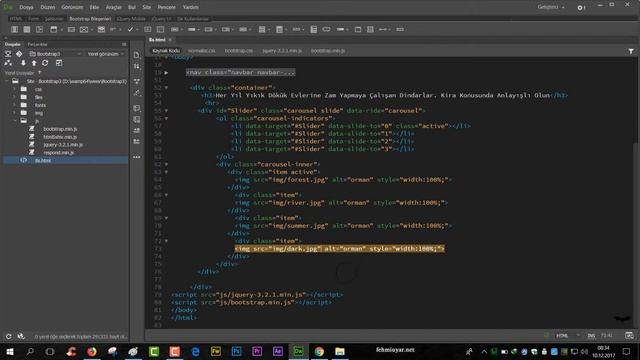Open Photoshop from the taskbar

pyautogui.click(x=236, y=351)
